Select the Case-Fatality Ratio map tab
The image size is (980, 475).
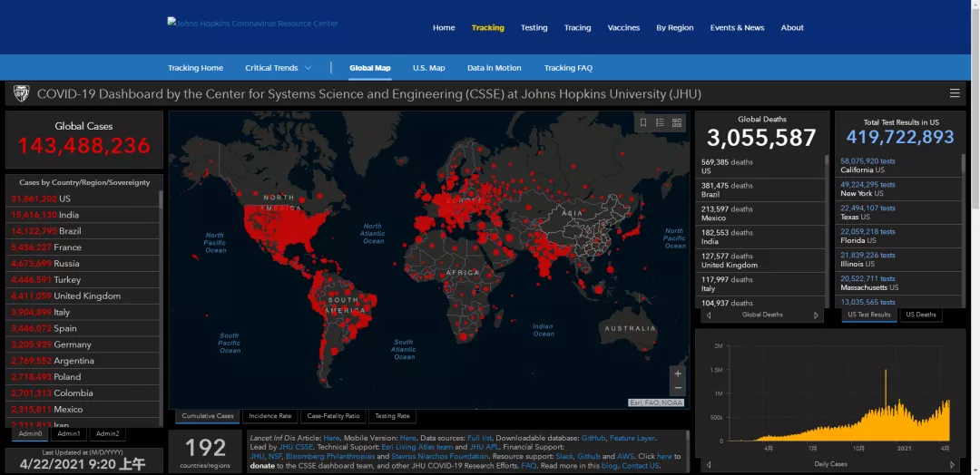coord(333,416)
